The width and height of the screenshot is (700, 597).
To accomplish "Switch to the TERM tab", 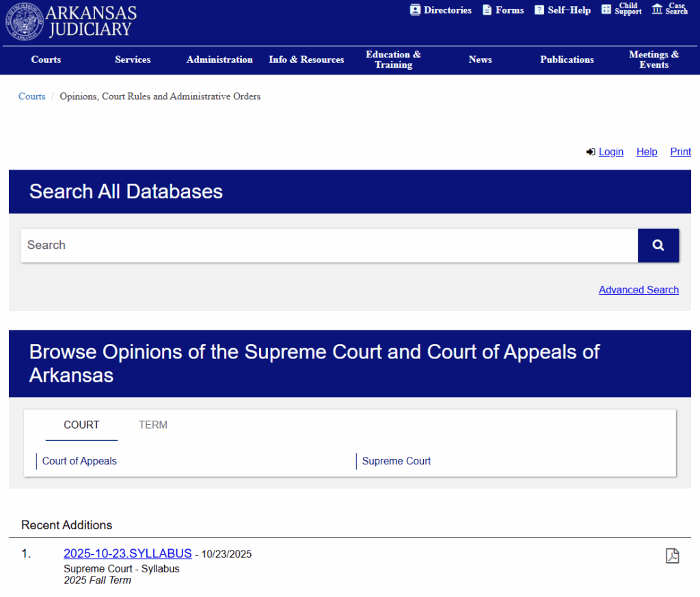I will tap(152, 425).
